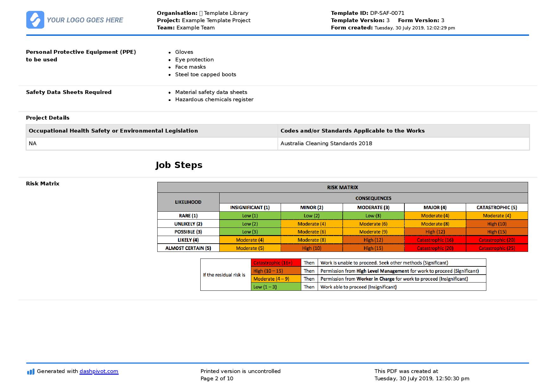Click the Low (1 – 3) legend swatch
555x392 pixels.
coord(276,287)
